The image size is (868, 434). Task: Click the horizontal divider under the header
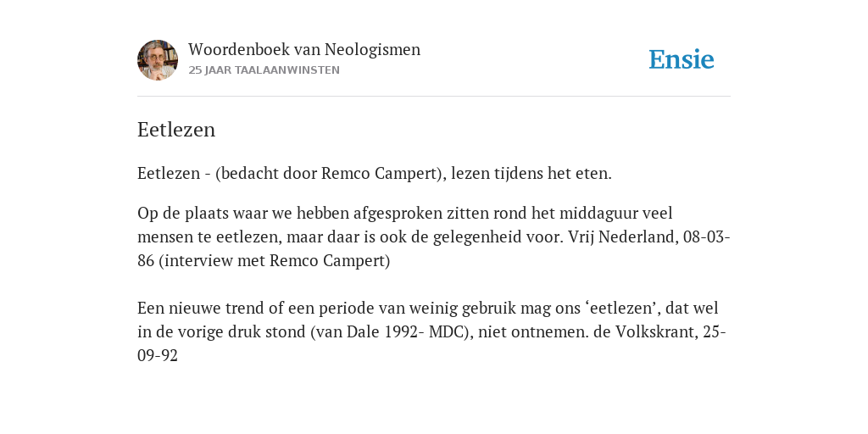(434, 97)
